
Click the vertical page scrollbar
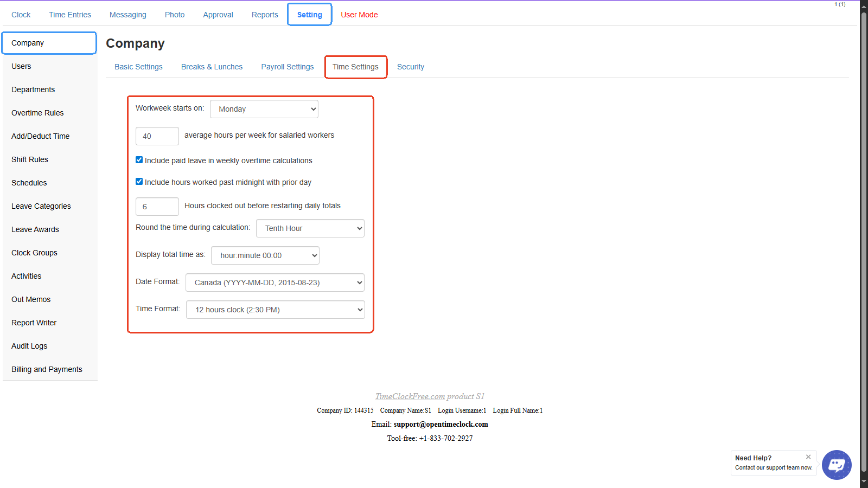click(x=864, y=244)
